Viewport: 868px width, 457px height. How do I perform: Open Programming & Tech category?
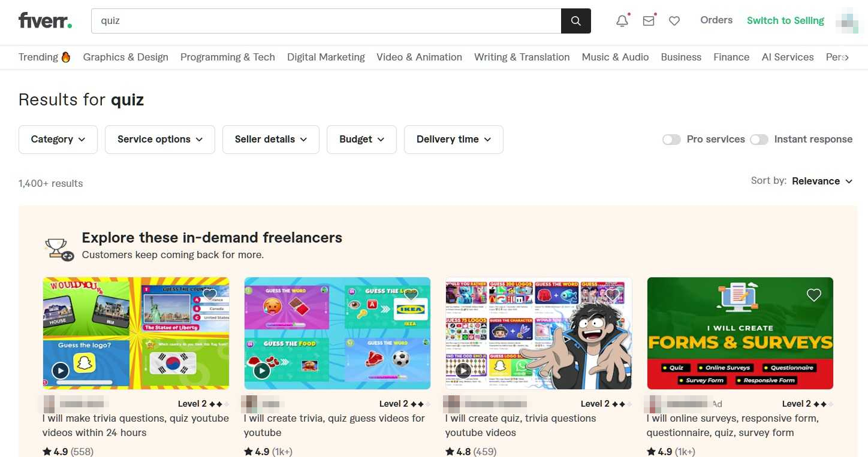click(228, 57)
